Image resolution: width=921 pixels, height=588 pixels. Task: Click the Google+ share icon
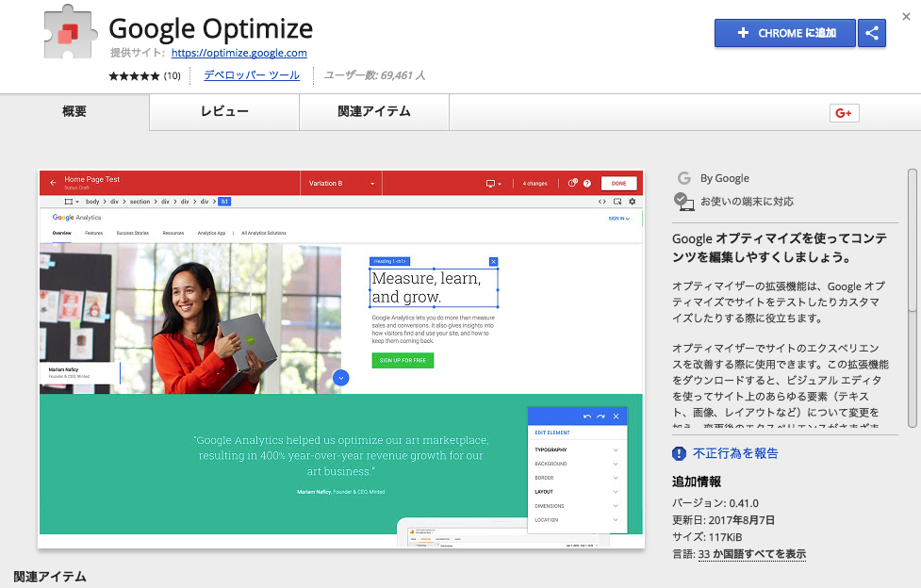click(844, 113)
